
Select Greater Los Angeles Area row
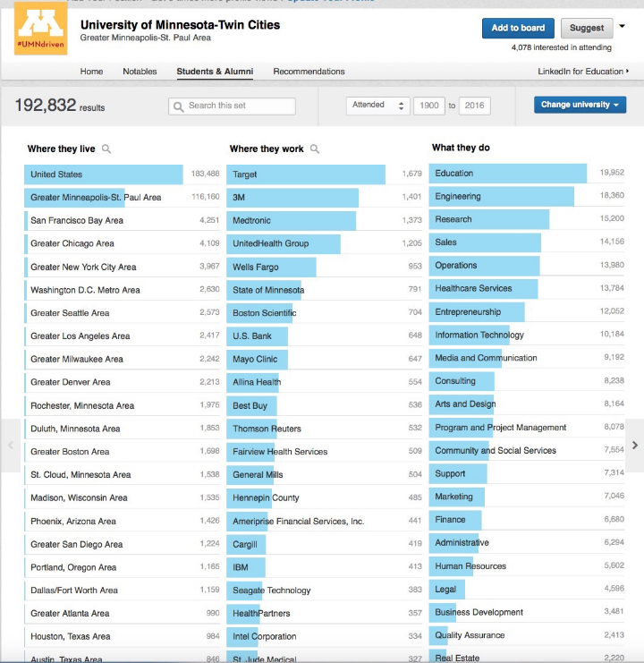[x=123, y=336]
